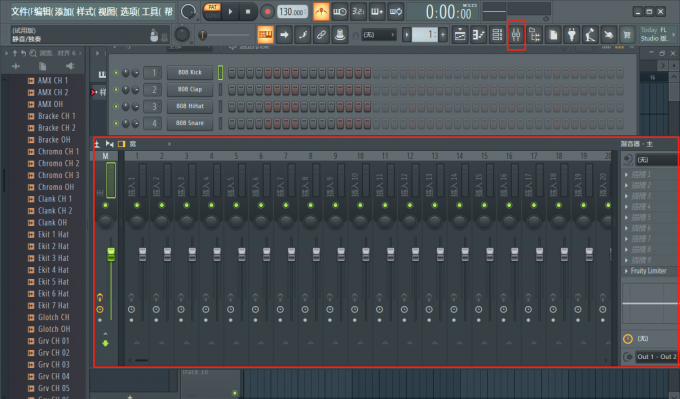
Task: Toggle first step of 808 Kick row
Action: (x=232, y=72)
